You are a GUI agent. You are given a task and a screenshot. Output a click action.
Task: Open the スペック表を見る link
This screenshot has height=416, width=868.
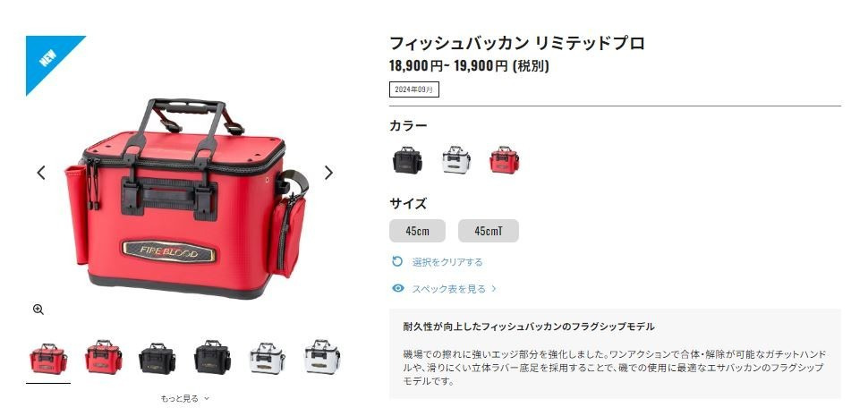[449, 289]
